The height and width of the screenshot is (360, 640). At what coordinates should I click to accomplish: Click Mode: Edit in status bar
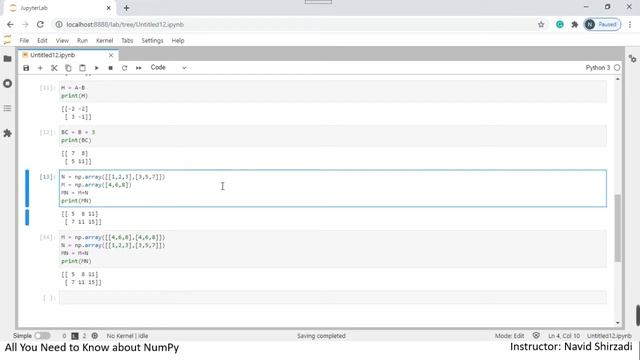coord(509,336)
